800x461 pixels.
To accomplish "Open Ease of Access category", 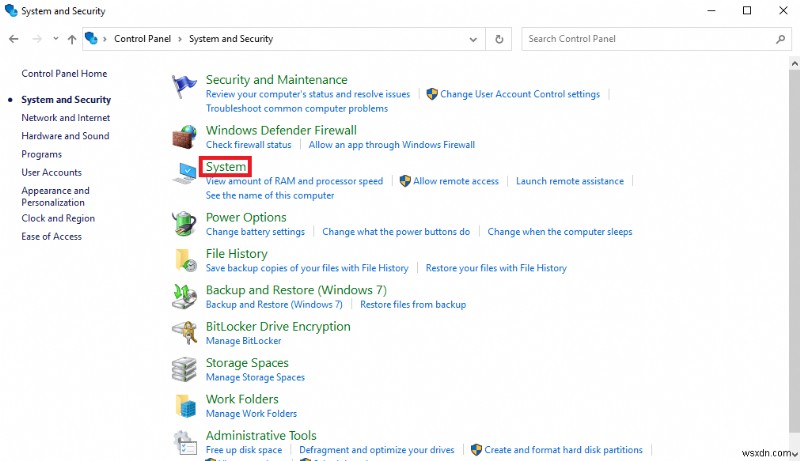I will coord(52,237).
